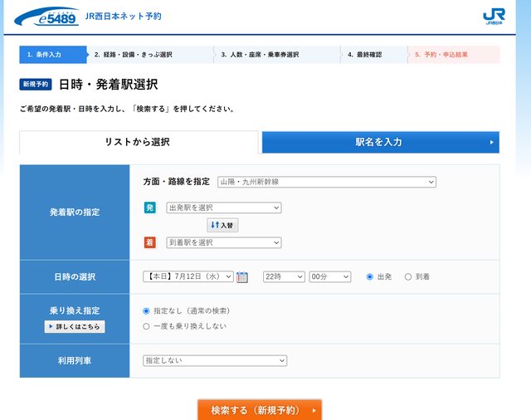The height and width of the screenshot is (420, 531).
Task: Open the 22時 hour dropdown
Action: tap(284, 276)
